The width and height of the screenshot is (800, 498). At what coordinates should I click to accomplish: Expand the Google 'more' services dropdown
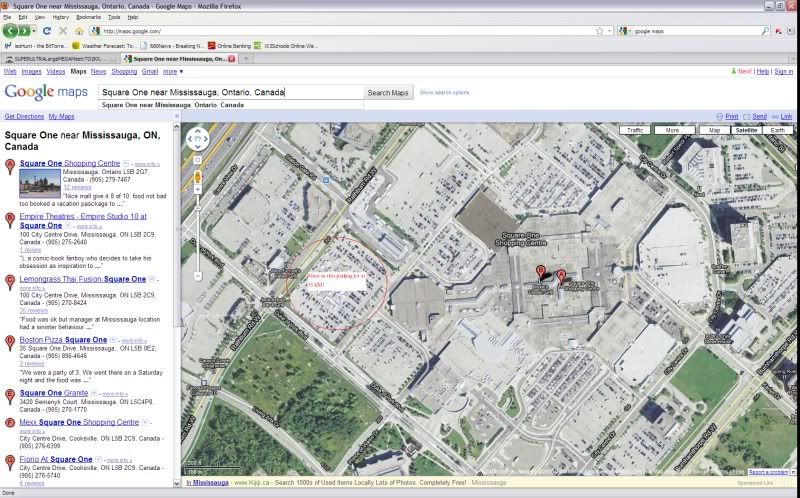coord(173,72)
